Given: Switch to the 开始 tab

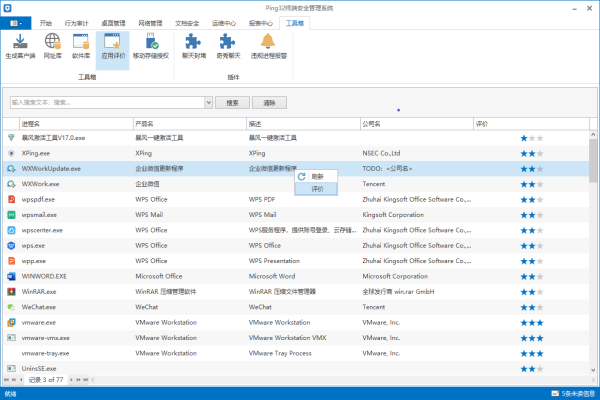Looking at the screenshot, I should click(x=46, y=23).
